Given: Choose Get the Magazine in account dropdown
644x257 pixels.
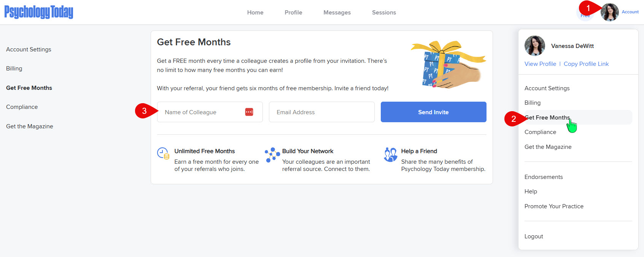Looking at the screenshot, I should coord(548,147).
